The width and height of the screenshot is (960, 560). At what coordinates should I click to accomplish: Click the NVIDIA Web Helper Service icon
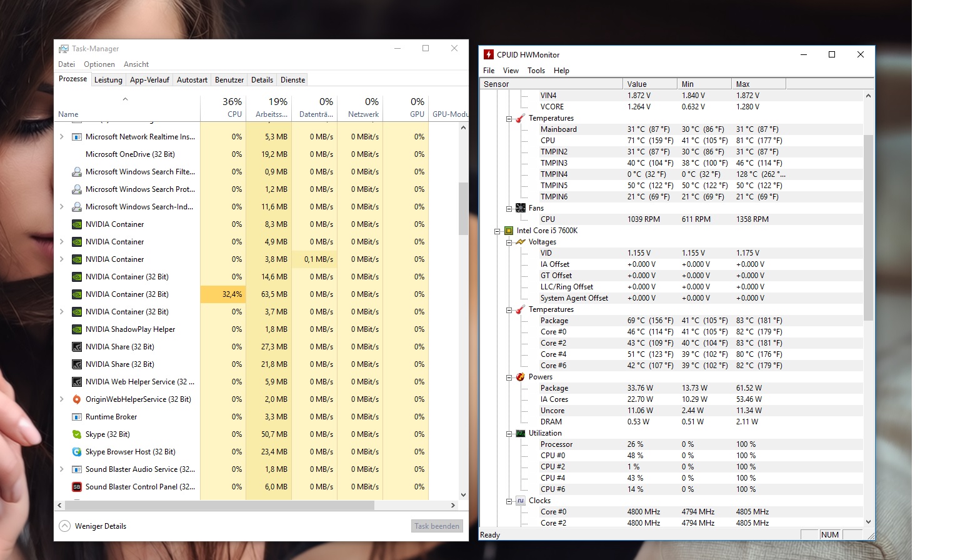pos(77,382)
